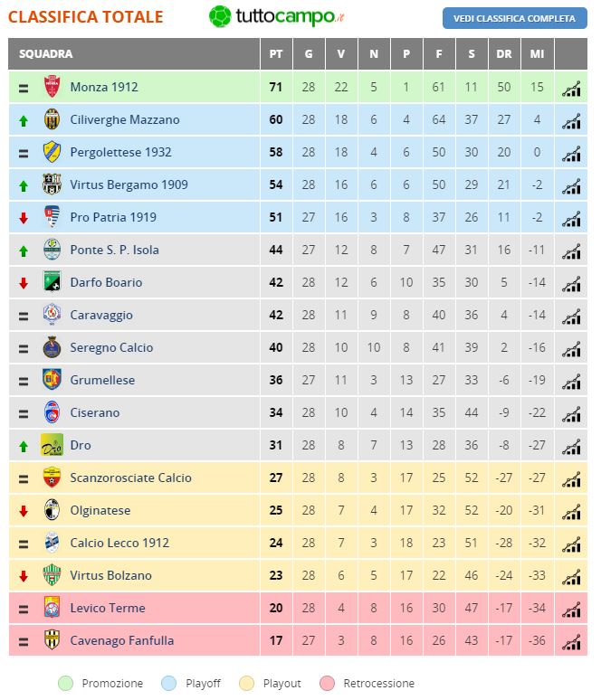Open chart icon in the Grumellese row
Image resolution: width=601 pixels, height=700 pixels.
click(x=570, y=381)
